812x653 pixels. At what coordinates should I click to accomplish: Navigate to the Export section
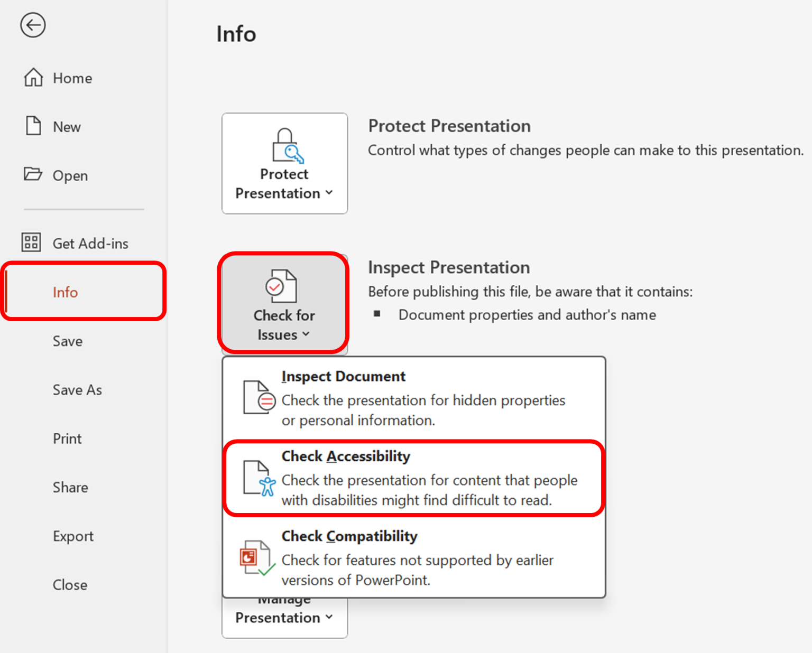73,536
